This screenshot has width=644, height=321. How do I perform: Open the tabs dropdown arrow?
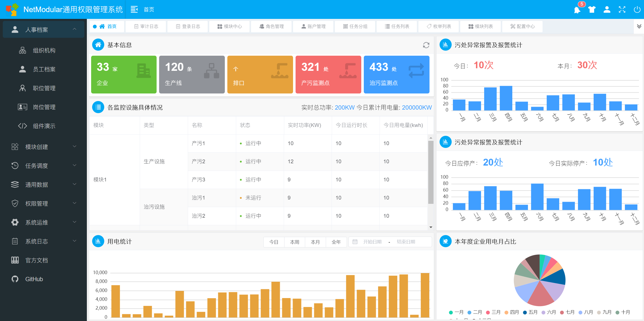pos(639,26)
